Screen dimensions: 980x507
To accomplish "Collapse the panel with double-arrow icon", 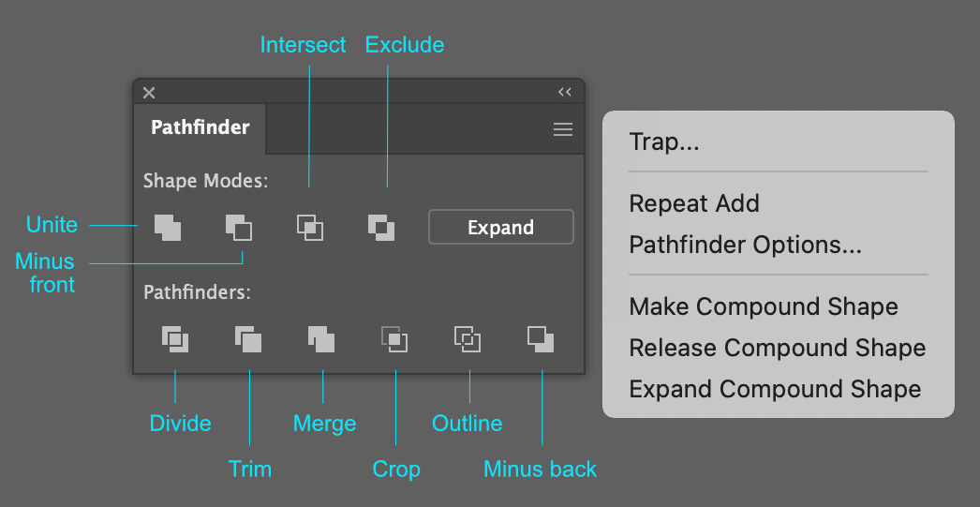I will (x=565, y=92).
